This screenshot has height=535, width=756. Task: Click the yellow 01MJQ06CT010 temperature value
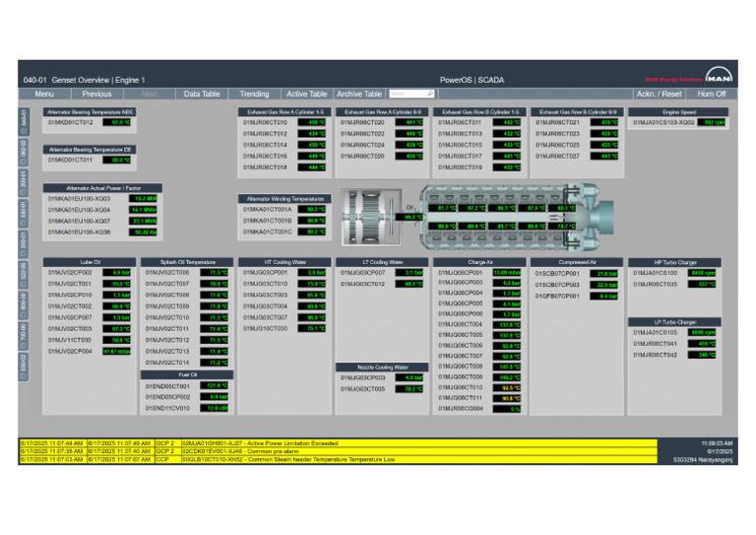(507, 387)
